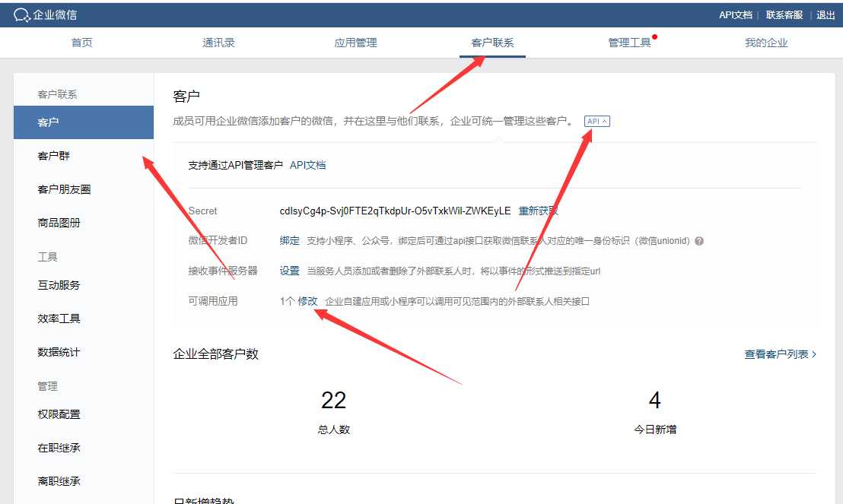The image size is (843, 504).
Task: Open API文档 link in top header
Action: tap(736, 15)
